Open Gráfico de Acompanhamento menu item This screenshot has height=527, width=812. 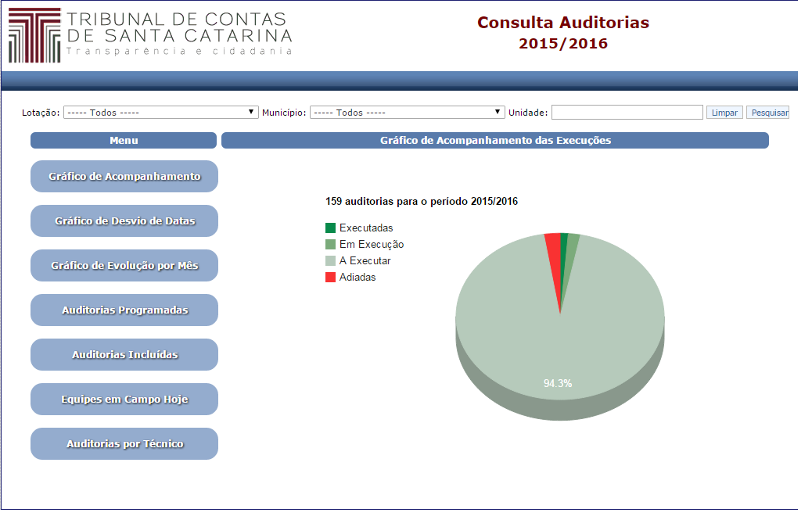(x=124, y=177)
